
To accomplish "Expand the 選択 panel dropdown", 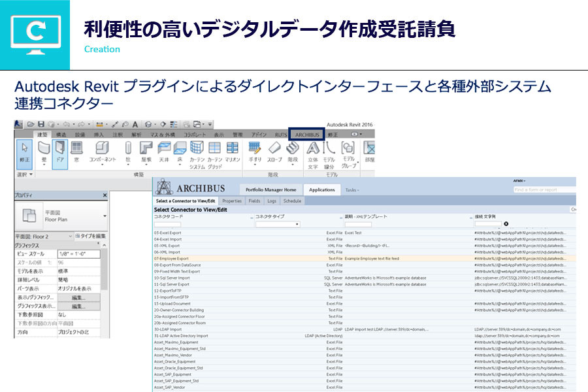I will pos(25,174).
